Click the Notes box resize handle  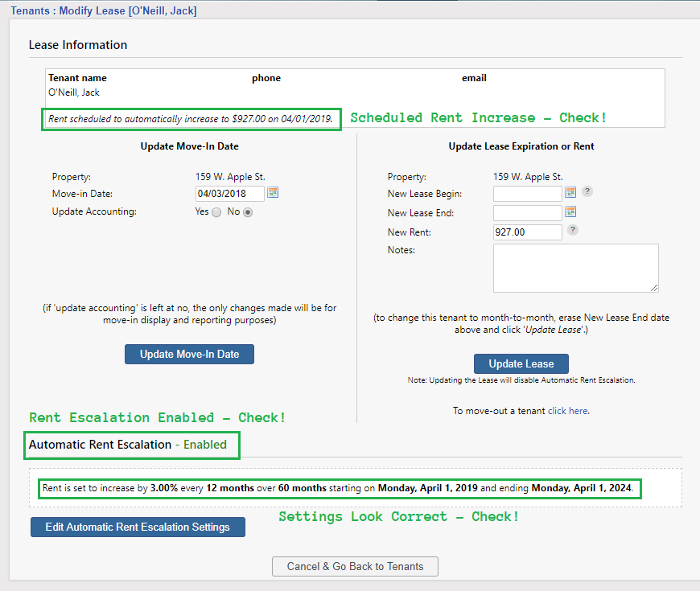(655, 289)
